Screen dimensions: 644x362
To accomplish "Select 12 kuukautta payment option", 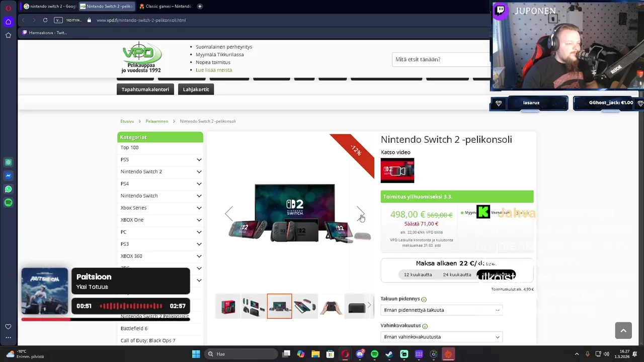I will pos(418,275).
